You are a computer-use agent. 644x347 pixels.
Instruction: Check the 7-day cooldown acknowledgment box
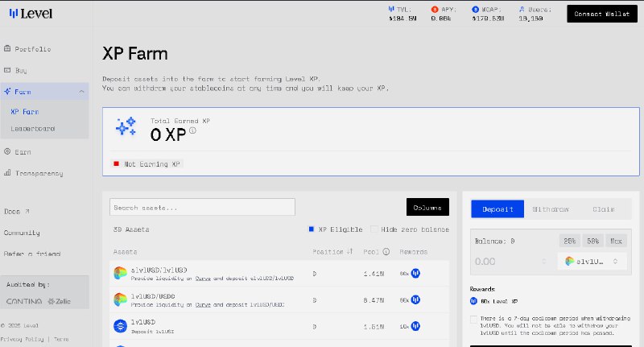click(x=474, y=320)
